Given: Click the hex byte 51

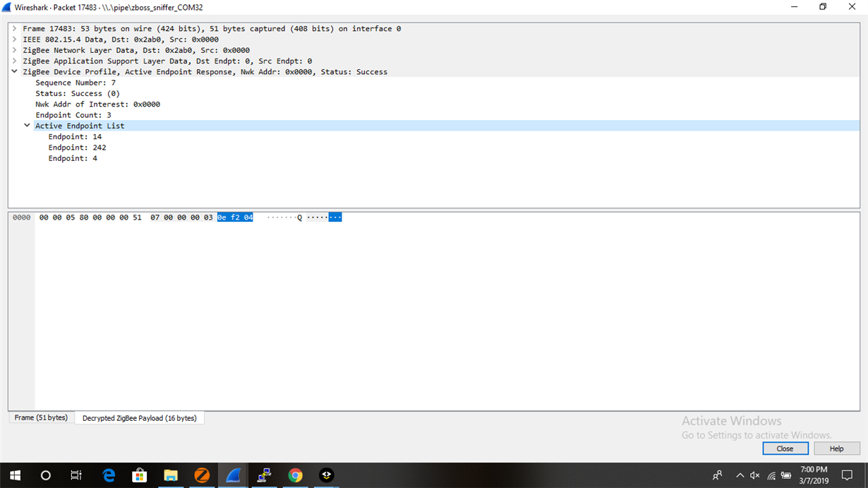Looking at the screenshot, I should (137, 218).
